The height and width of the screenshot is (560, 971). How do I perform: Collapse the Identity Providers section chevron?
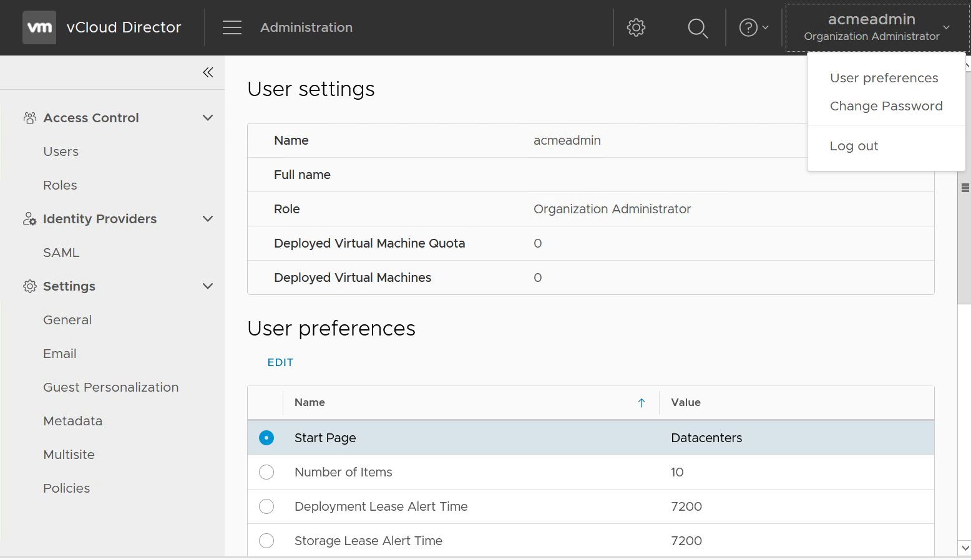click(208, 219)
